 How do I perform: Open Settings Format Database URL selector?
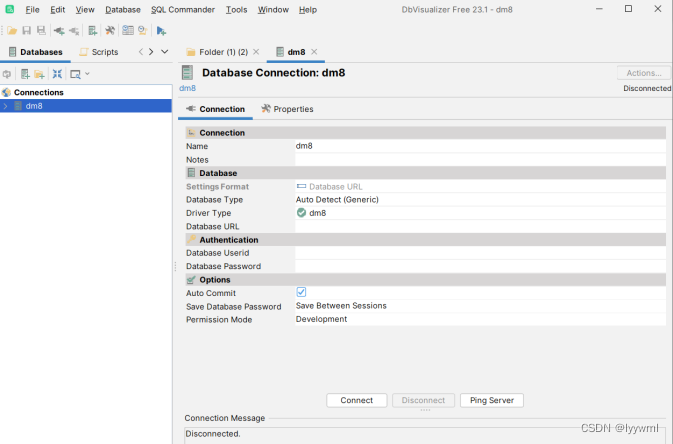[x=480, y=186]
